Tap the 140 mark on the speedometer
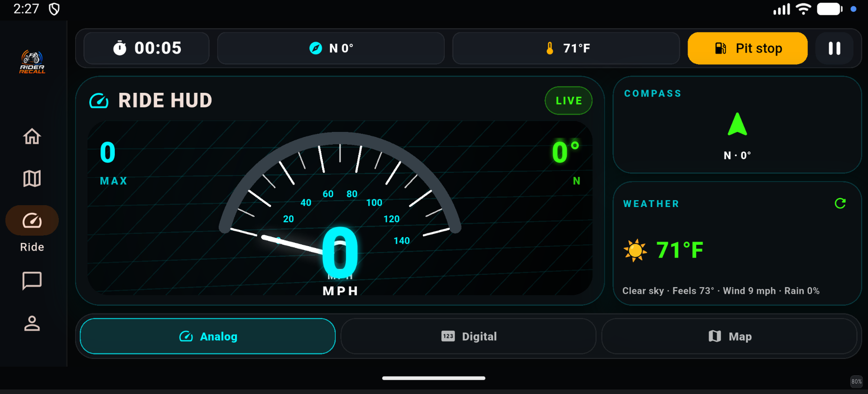Screen dimensions: 868x394 [x=402, y=241]
